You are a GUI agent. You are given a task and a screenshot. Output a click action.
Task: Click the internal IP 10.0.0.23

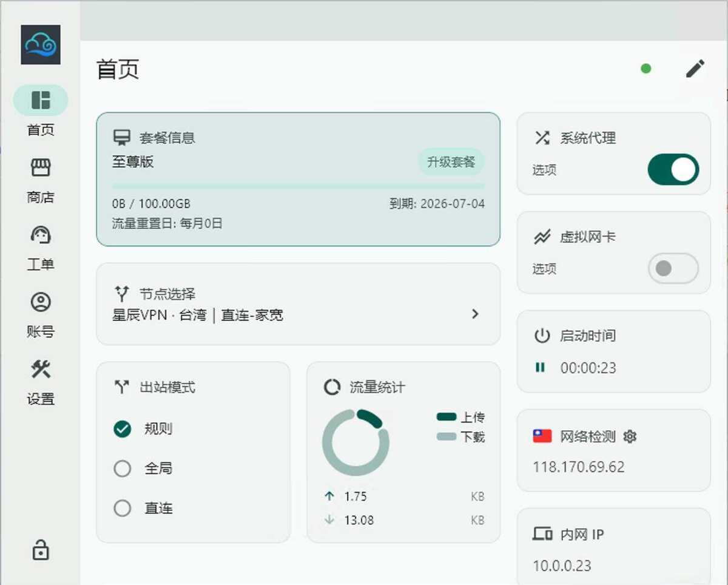tap(562, 566)
